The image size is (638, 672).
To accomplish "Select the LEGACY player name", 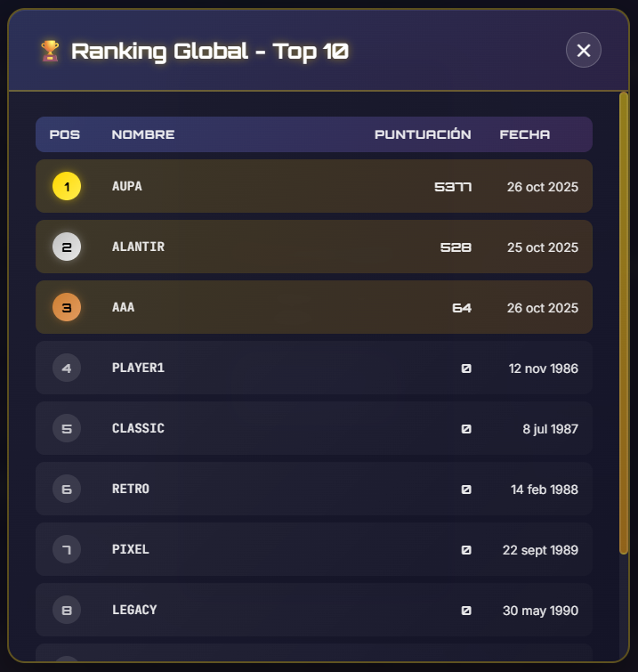I will [x=134, y=611].
